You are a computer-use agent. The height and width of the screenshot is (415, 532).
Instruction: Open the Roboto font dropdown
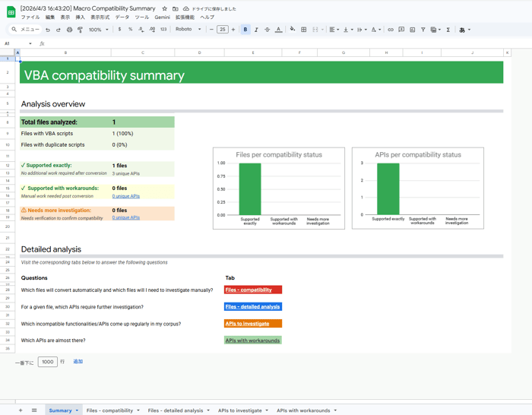point(188,30)
